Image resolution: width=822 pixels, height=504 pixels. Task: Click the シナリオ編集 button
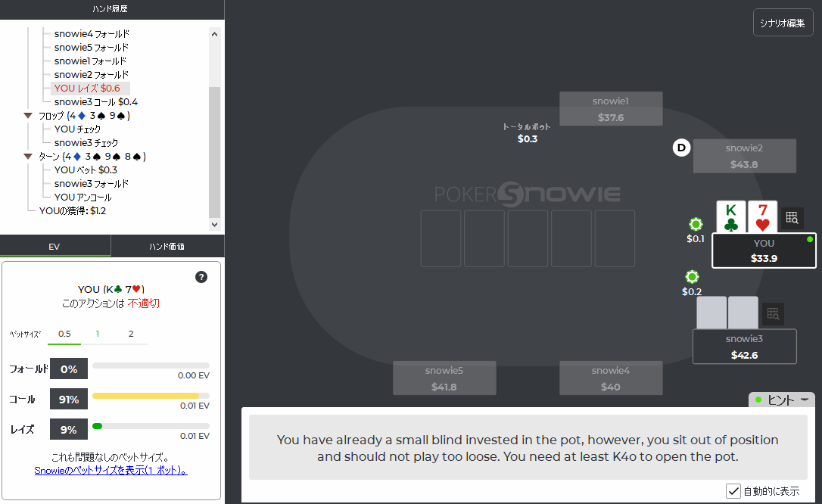pos(783,23)
